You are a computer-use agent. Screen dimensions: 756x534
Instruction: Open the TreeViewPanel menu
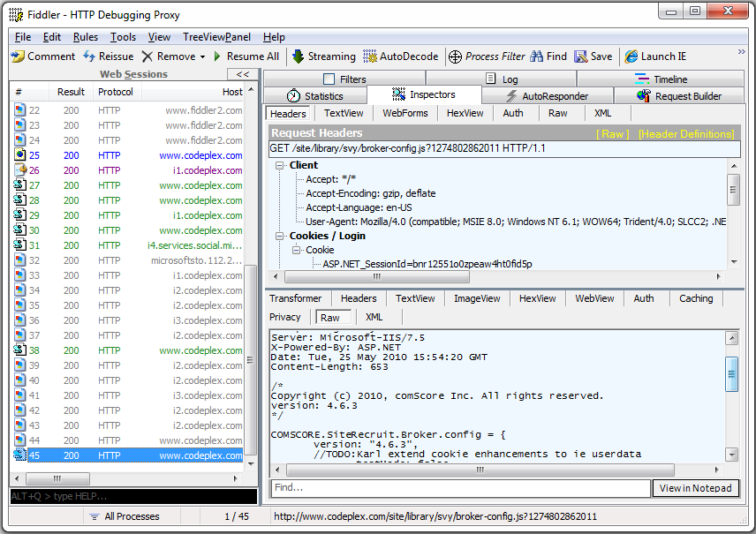pos(216,37)
